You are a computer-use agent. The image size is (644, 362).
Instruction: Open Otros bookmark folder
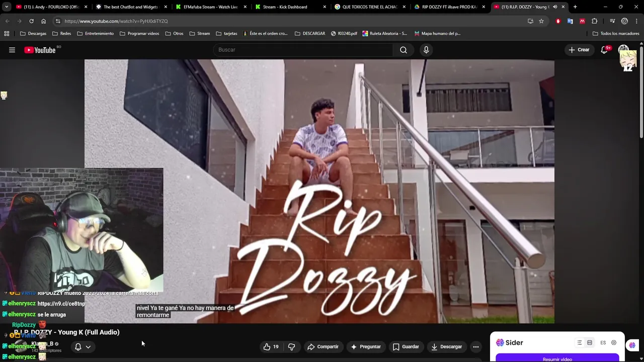point(174,34)
